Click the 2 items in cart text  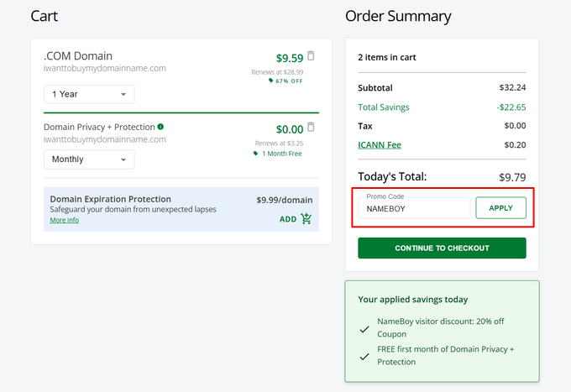click(387, 58)
